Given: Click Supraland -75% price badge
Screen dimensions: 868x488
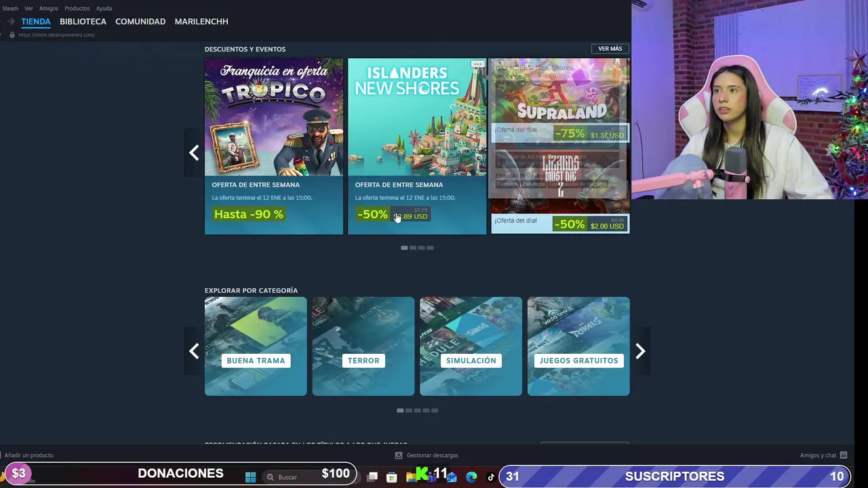Looking at the screenshot, I should click(590, 134).
